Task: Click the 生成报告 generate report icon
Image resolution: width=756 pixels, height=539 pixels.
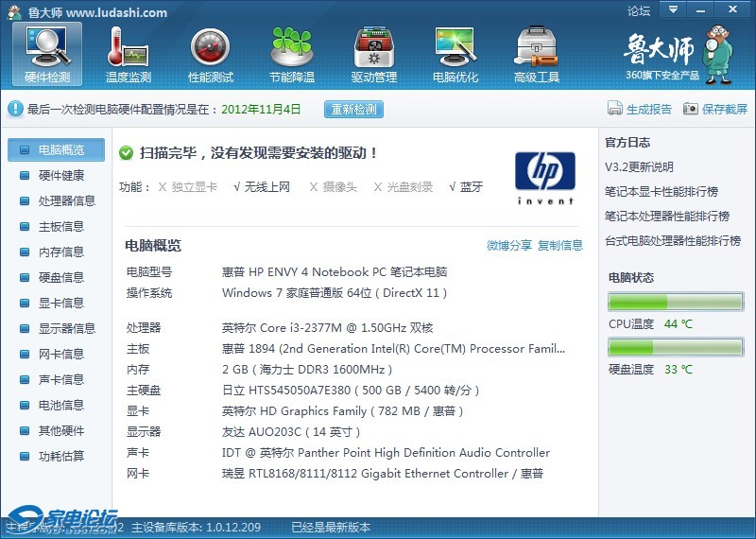Action: tap(615, 110)
